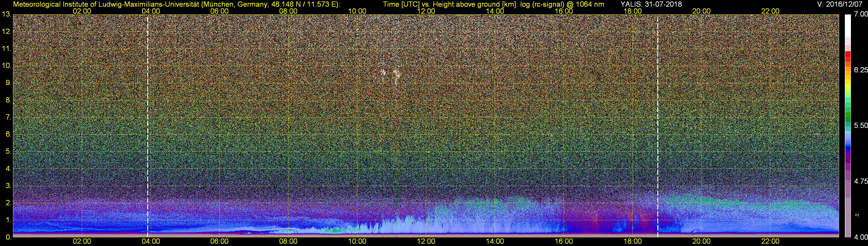Viewport: 868px width, 246px height.
Task: Click the 6. km label on the height axis
Action: point(8,135)
